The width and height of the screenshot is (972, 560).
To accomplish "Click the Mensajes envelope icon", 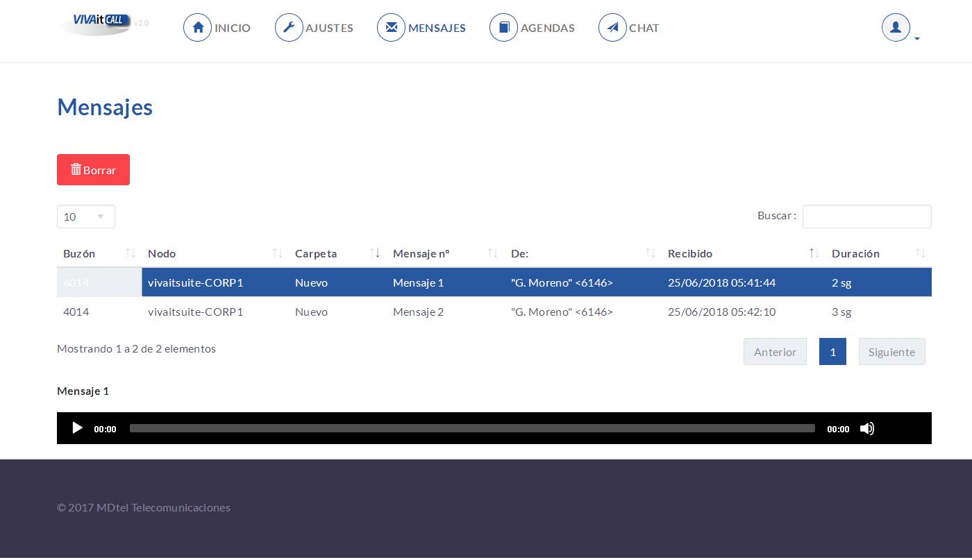I will tap(391, 28).
